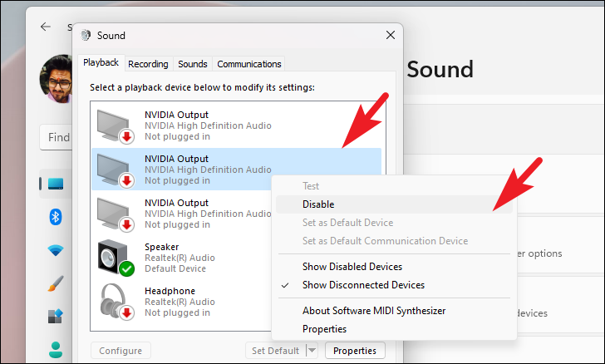605x364 pixels.
Task: Open Bluetooth & devices icon in Settings sidebar
Action: (x=56, y=217)
